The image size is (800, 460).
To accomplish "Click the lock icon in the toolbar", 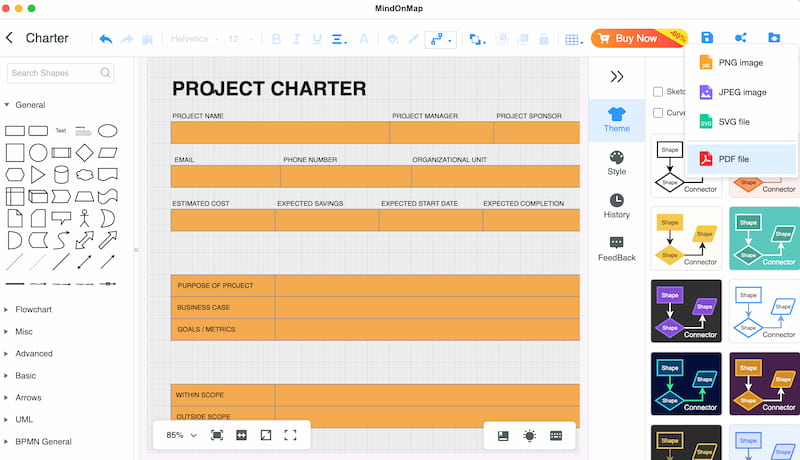I will [x=543, y=39].
